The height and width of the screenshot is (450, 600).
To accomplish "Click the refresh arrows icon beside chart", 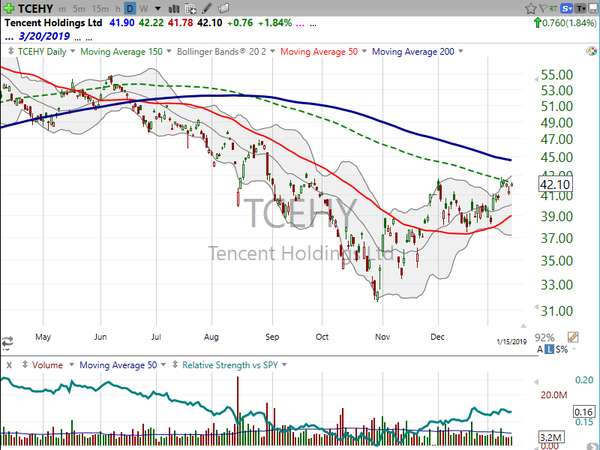I will (7, 341).
